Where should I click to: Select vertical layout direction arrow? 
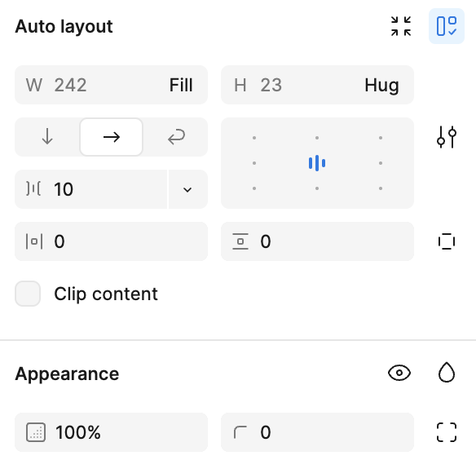47,137
